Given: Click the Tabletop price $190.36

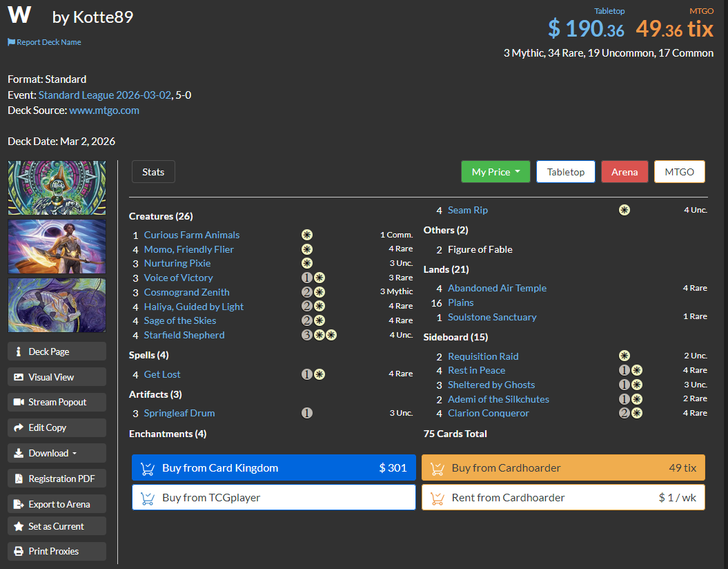Looking at the screenshot, I should (586, 29).
